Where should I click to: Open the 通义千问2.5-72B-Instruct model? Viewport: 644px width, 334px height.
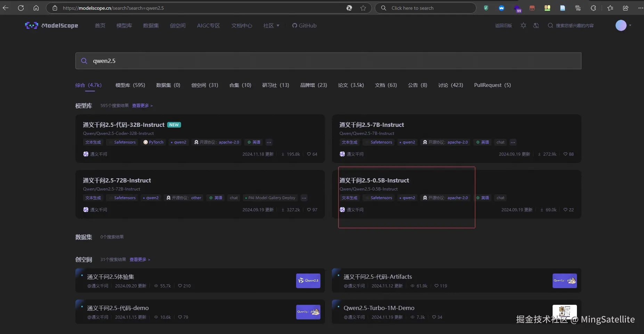click(x=117, y=180)
